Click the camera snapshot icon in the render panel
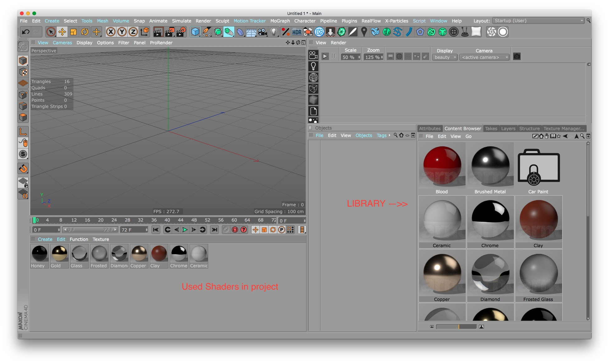The image size is (609, 364). [517, 57]
